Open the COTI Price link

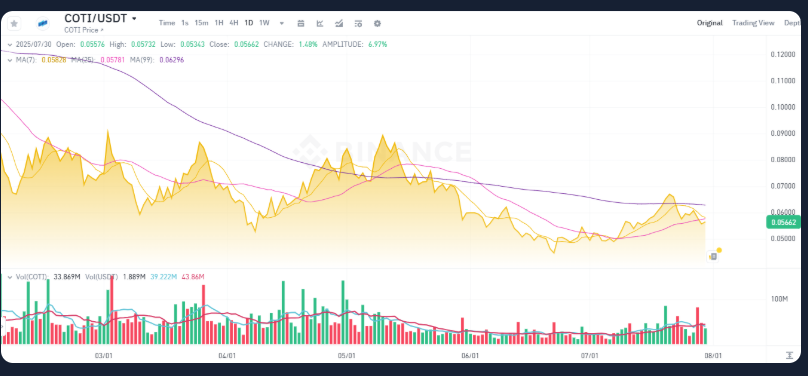coord(83,30)
